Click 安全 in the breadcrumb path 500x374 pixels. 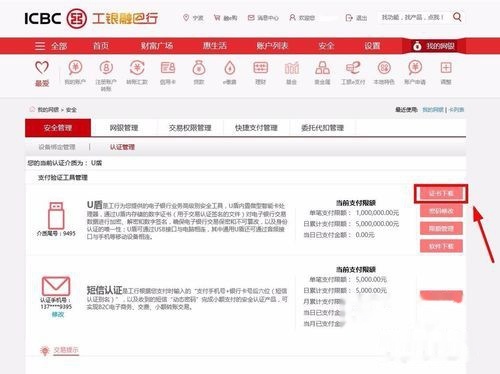click(x=71, y=110)
